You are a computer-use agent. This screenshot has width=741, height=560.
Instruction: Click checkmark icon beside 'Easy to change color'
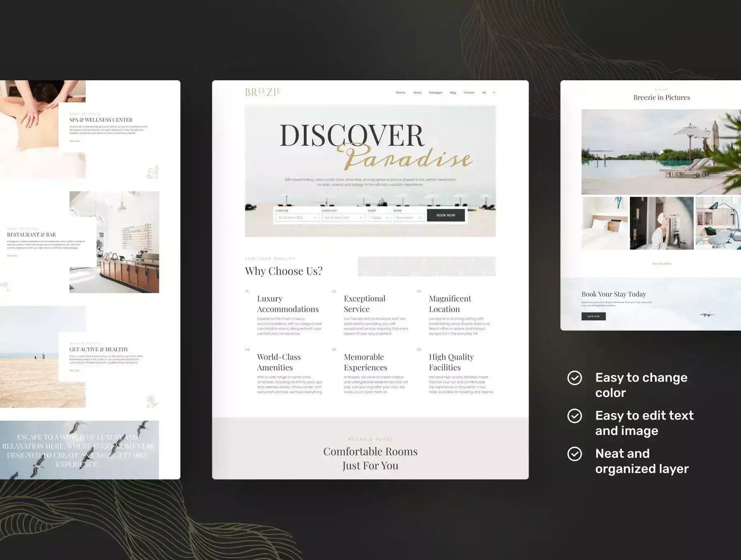click(x=574, y=378)
